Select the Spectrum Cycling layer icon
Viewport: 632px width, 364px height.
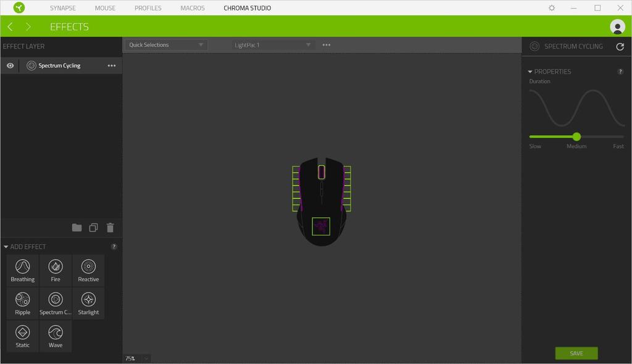(31, 65)
